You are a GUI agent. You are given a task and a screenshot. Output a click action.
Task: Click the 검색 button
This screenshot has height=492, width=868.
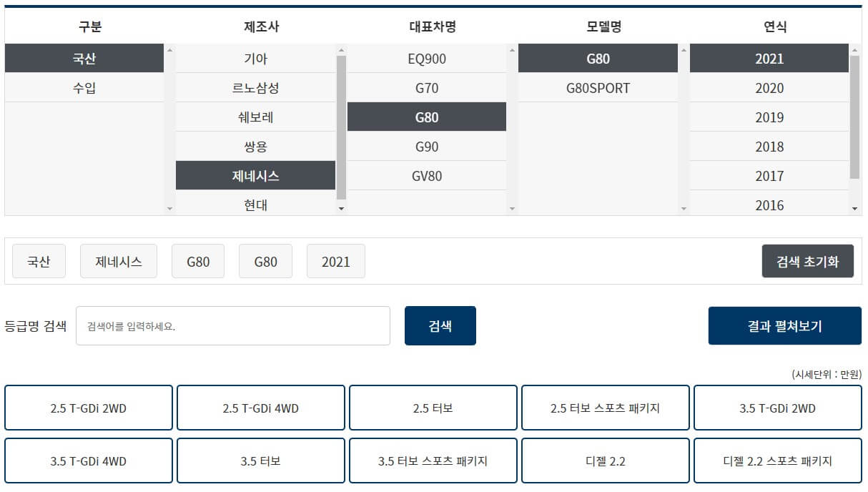[440, 326]
